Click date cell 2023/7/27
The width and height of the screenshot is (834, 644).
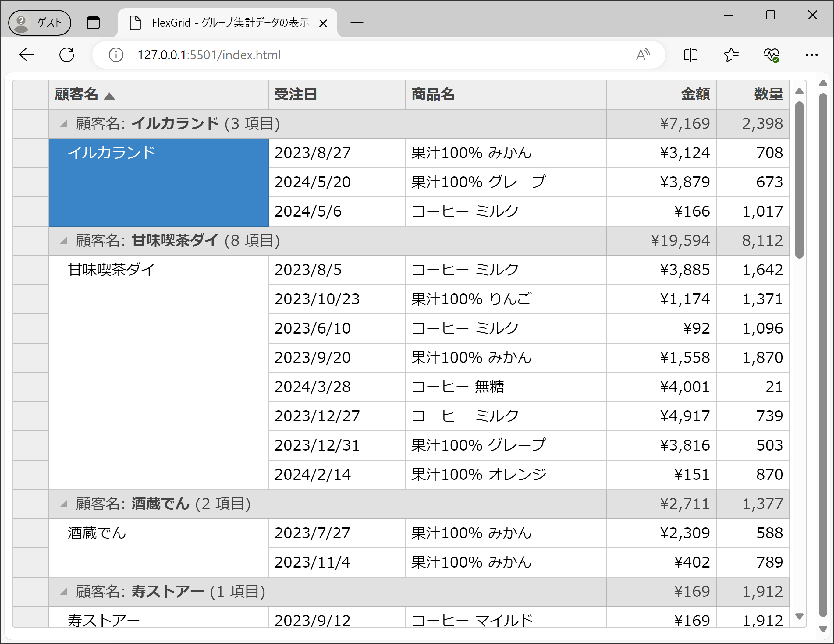pyautogui.click(x=336, y=533)
